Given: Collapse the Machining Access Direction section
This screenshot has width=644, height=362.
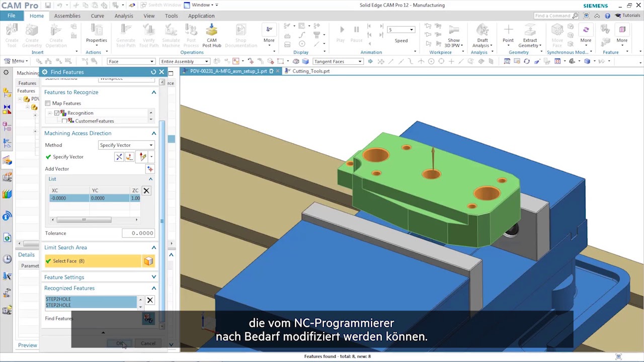Looking at the screenshot, I should click(x=154, y=133).
